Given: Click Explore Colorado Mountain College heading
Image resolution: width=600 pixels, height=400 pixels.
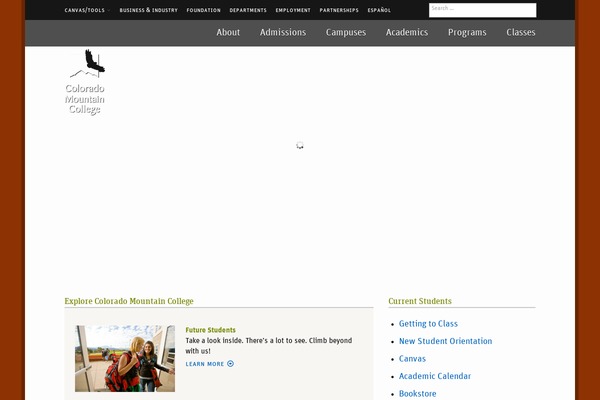Looking at the screenshot, I should (129, 301).
